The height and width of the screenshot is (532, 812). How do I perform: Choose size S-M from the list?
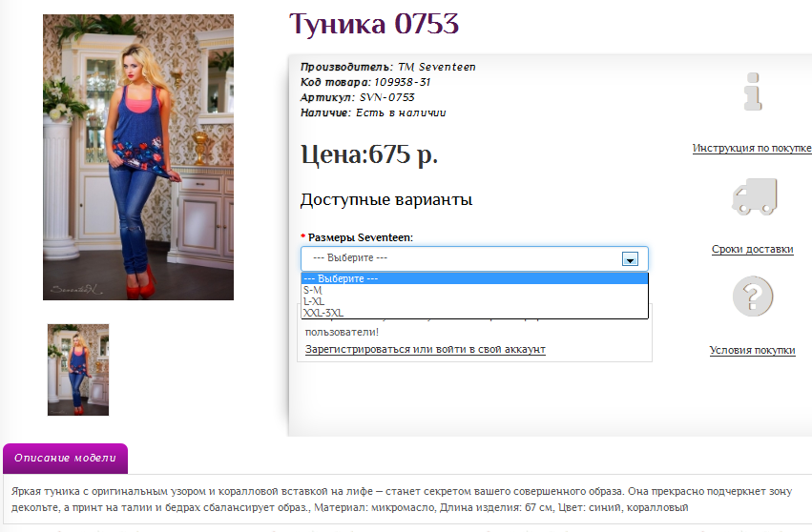pyautogui.click(x=474, y=290)
